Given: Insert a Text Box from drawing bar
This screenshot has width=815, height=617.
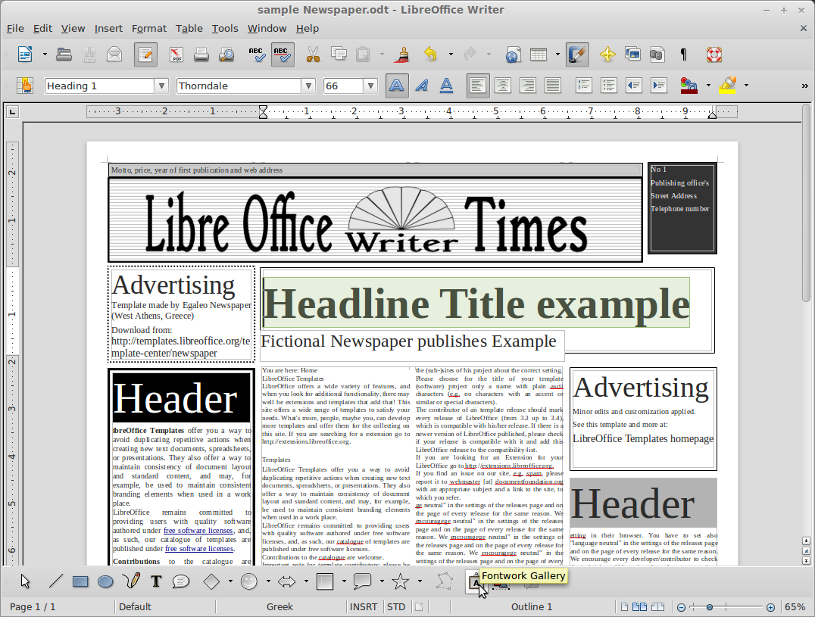Looking at the screenshot, I should [x=157, y=581].
